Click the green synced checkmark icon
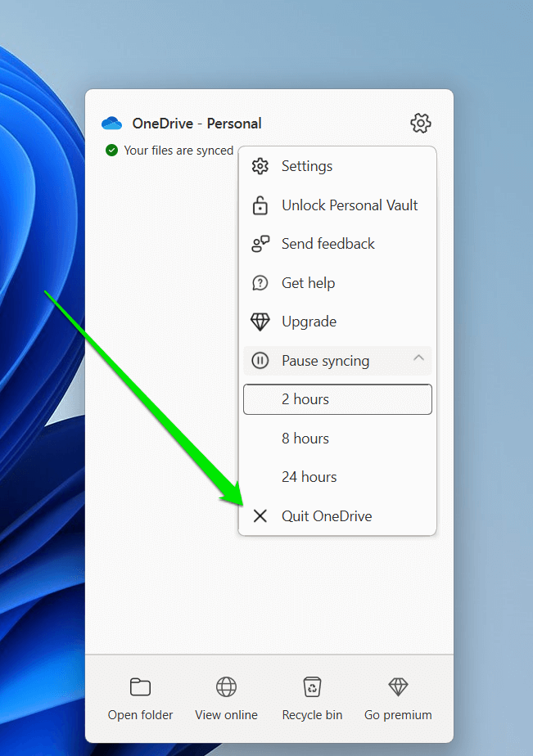Viewport: 533px width, 756px height. point(111,151)
